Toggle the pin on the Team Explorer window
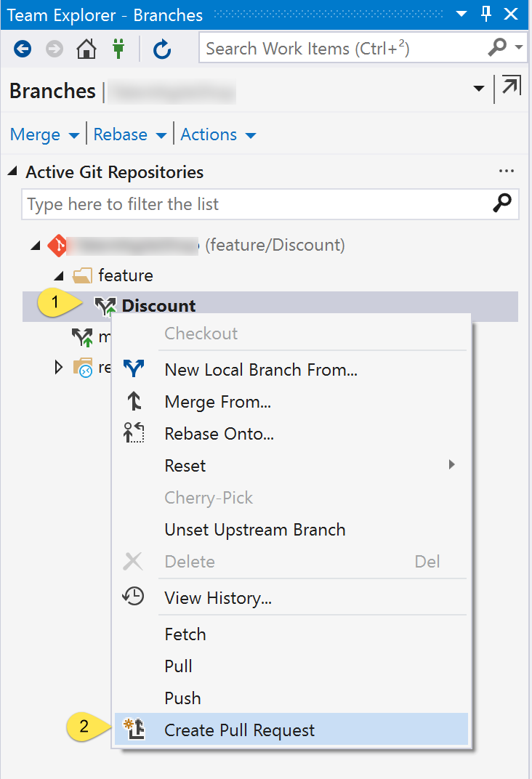The height and width of the screenshot is (779, 532). coord(485,15)
